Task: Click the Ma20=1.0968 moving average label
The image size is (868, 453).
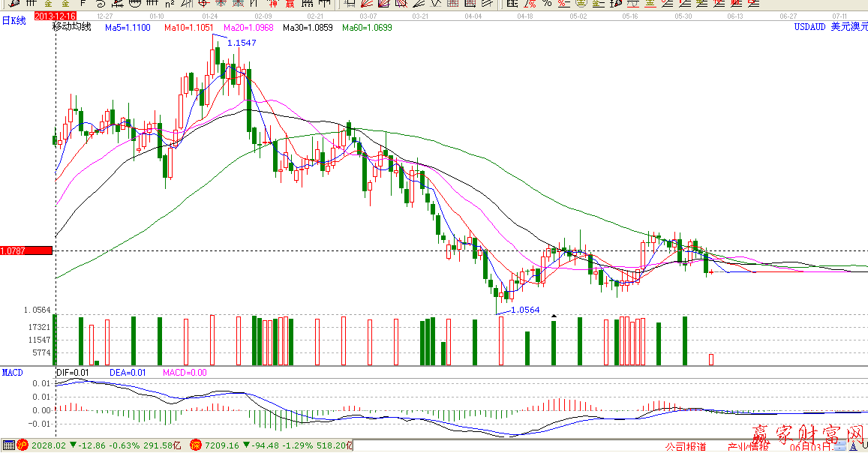Action: pos(248,28)
